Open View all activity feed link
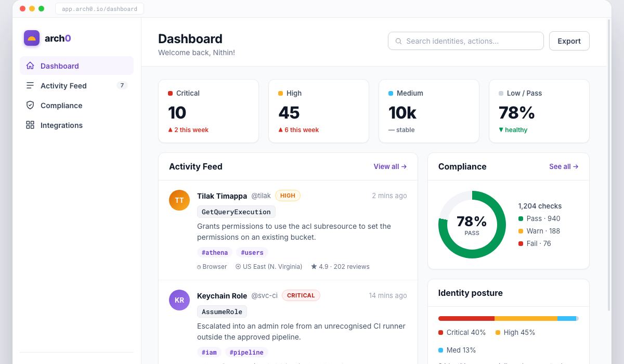The height and width of the screenshot is (364, 624). 390,166
